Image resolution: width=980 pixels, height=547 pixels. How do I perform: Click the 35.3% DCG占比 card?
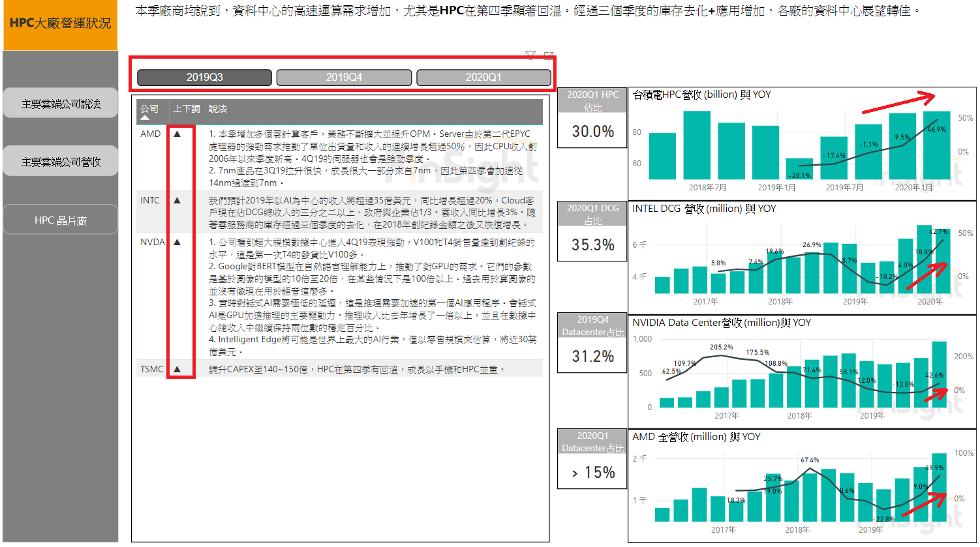click(592, 244)
